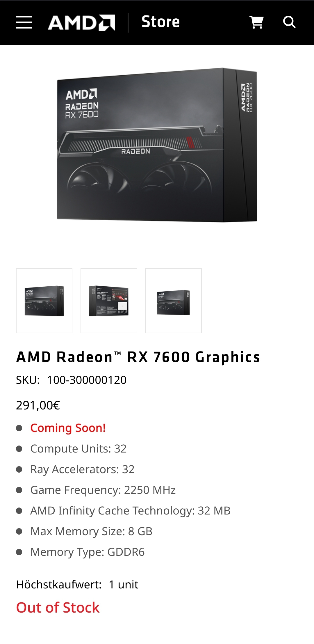Viewport: 314px width, 644px height.
Task: Click the red Out of Stock label
Action: click(58, 608)
